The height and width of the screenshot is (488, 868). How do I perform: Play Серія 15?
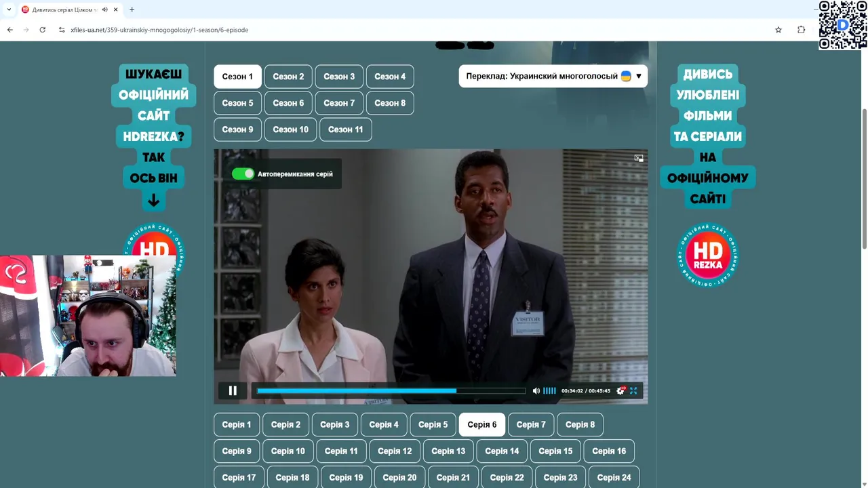tap(555, 451)
